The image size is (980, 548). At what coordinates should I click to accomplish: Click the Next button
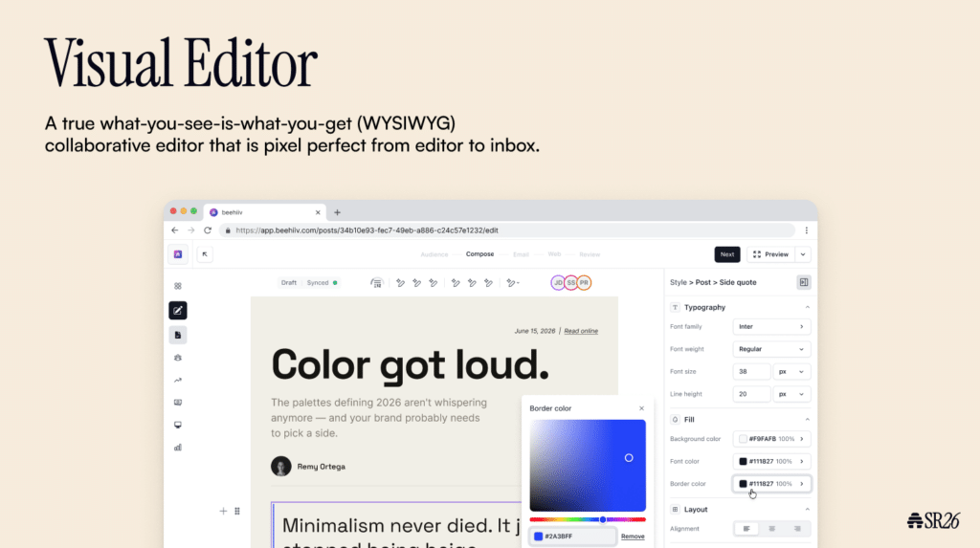click(727, 254)
